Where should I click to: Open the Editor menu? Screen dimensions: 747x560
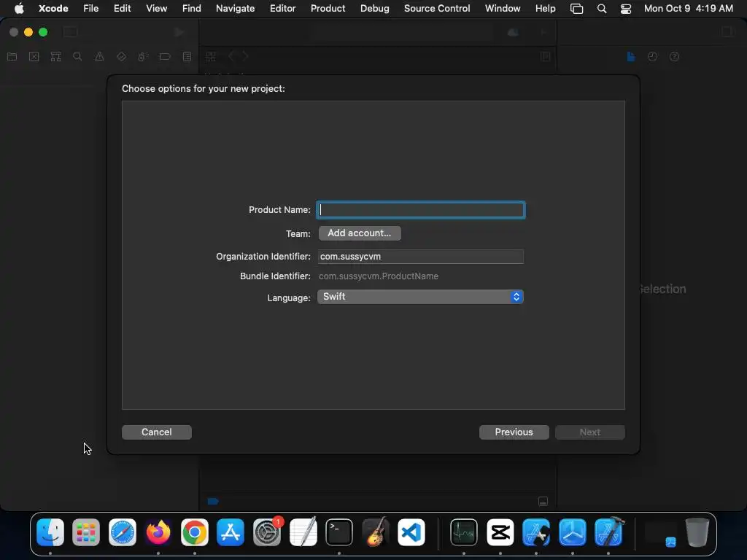click(282, 8)
